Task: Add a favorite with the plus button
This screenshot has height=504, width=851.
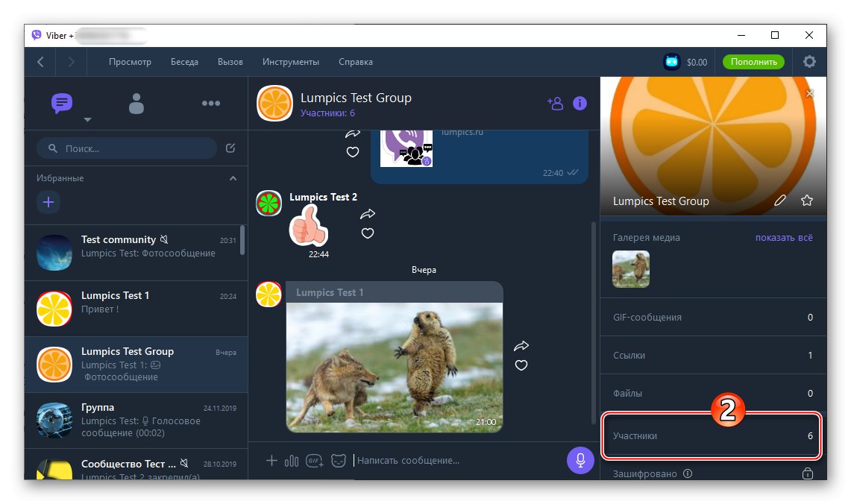Action: 48,202
